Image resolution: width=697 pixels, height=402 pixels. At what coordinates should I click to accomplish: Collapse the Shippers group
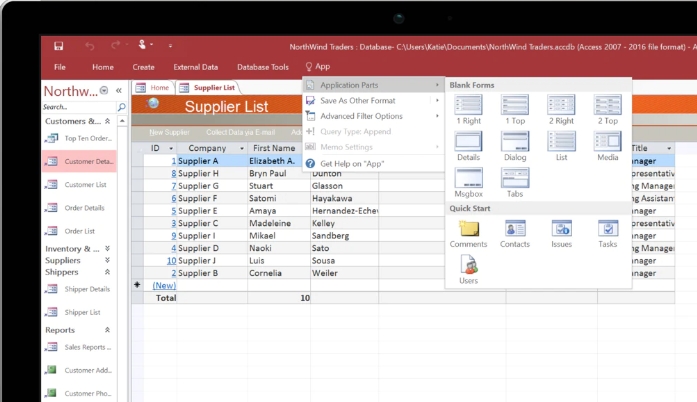click(x=107, y=272)
